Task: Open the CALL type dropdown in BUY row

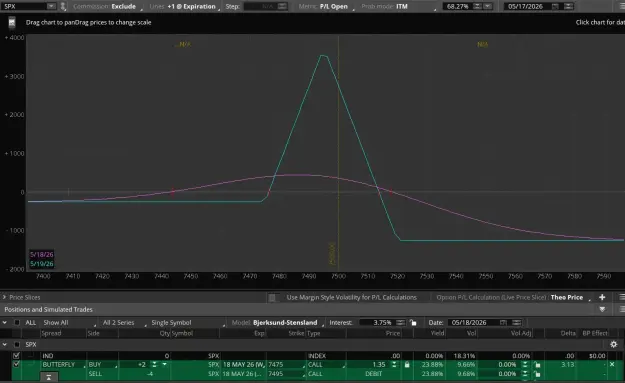Action: [326, 365]
